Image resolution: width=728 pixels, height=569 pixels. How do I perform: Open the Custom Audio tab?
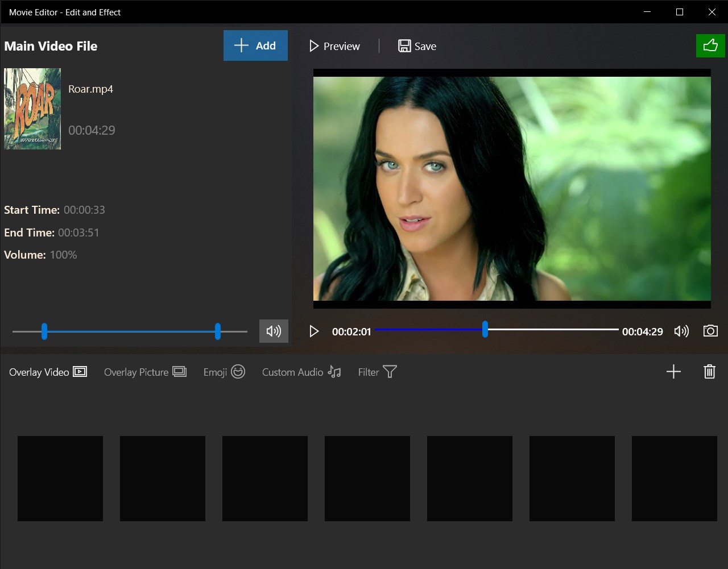301,372
